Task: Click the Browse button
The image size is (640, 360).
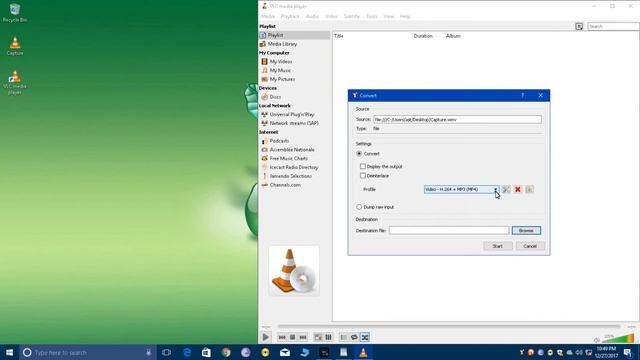Action: [526, 231]
